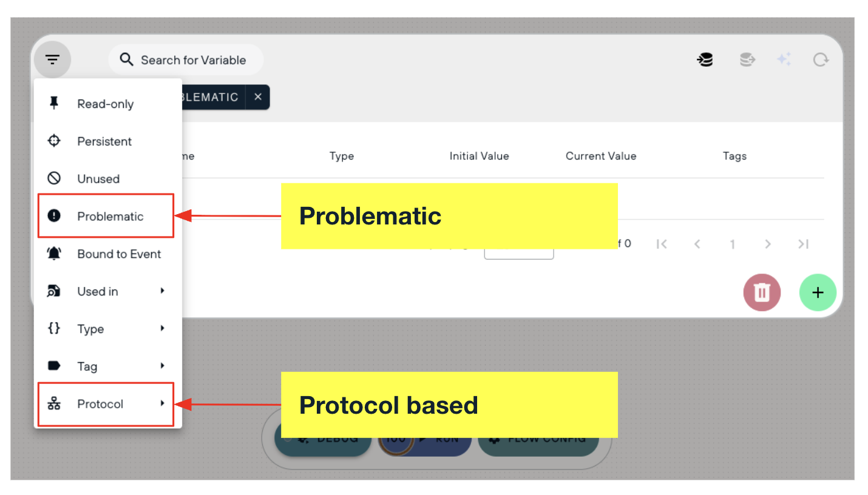Image resolution: width=868 pixels, height=495 pixels.
Task: Click the AI sparkle icon
Action: pos(784,59)
